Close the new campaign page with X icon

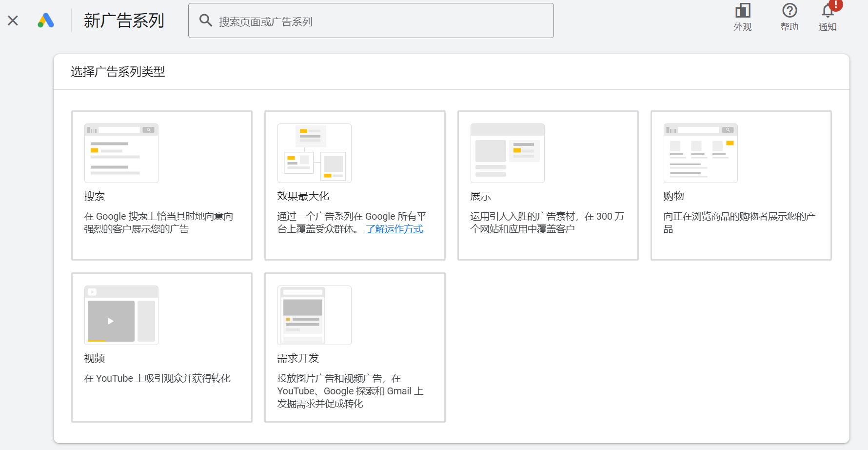[13, 20]
